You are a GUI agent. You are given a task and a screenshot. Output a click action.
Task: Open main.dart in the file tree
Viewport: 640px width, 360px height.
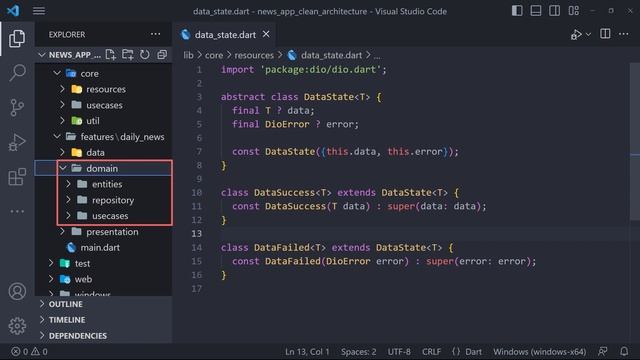[100, 247]
